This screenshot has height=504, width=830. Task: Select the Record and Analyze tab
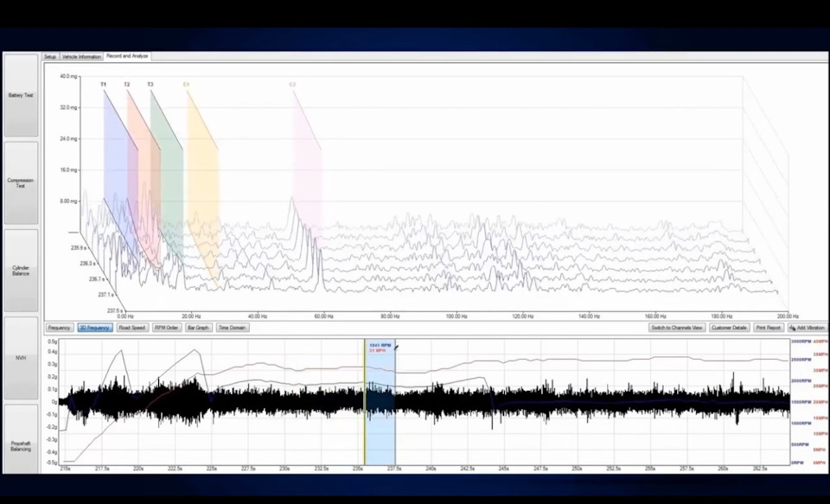127,56
